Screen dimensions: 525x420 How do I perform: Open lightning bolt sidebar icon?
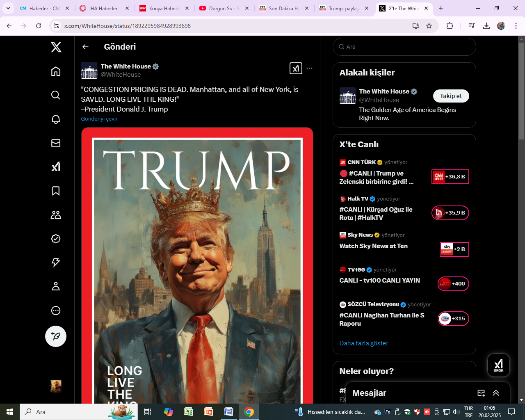click(56, 262)
